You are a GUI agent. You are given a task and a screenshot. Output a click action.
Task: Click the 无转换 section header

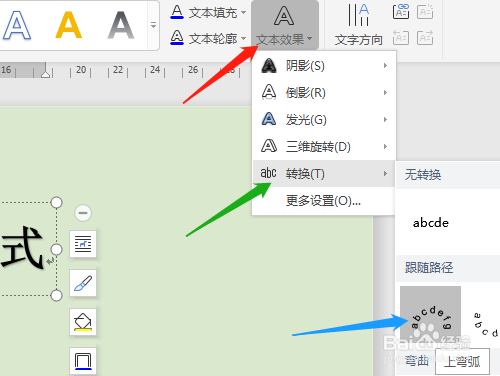pyautogui.click(x=423, y=175)
